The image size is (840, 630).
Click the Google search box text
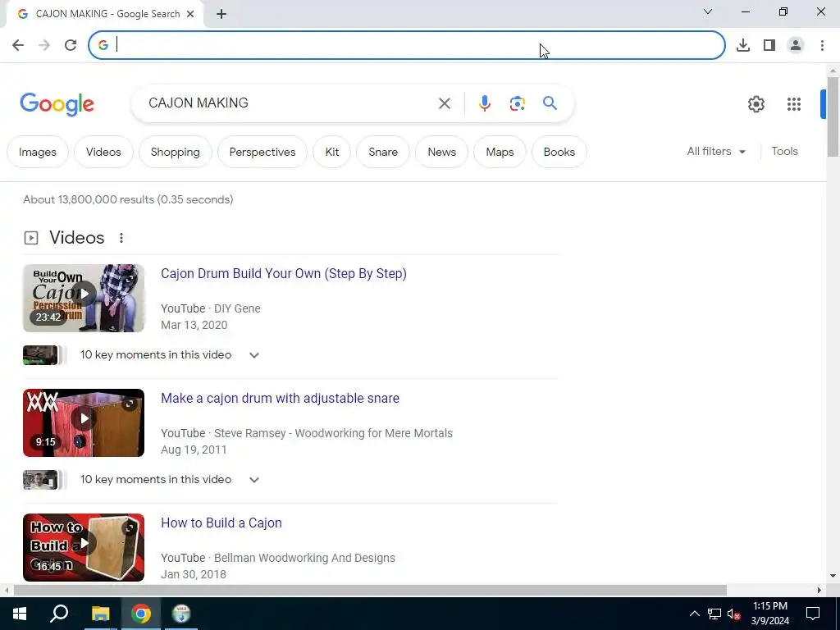pos(199,103)
